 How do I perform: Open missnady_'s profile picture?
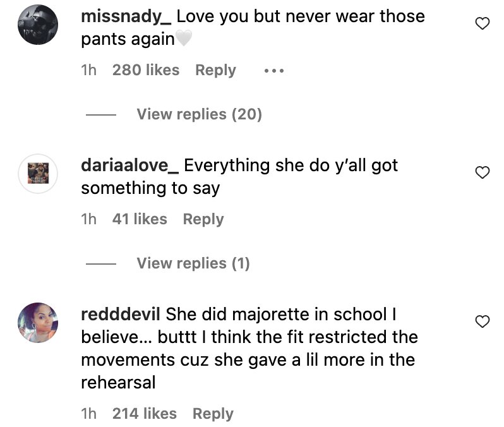point(38,25)
